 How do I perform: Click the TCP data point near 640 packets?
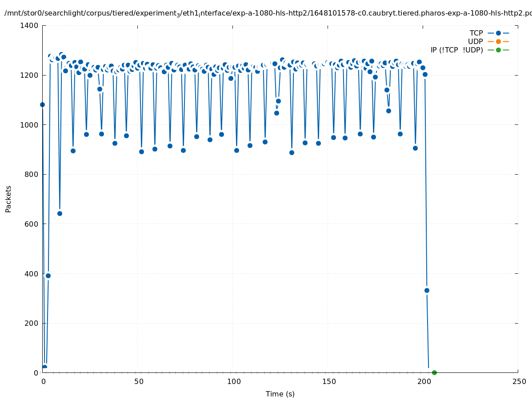[x=60, y=213]
